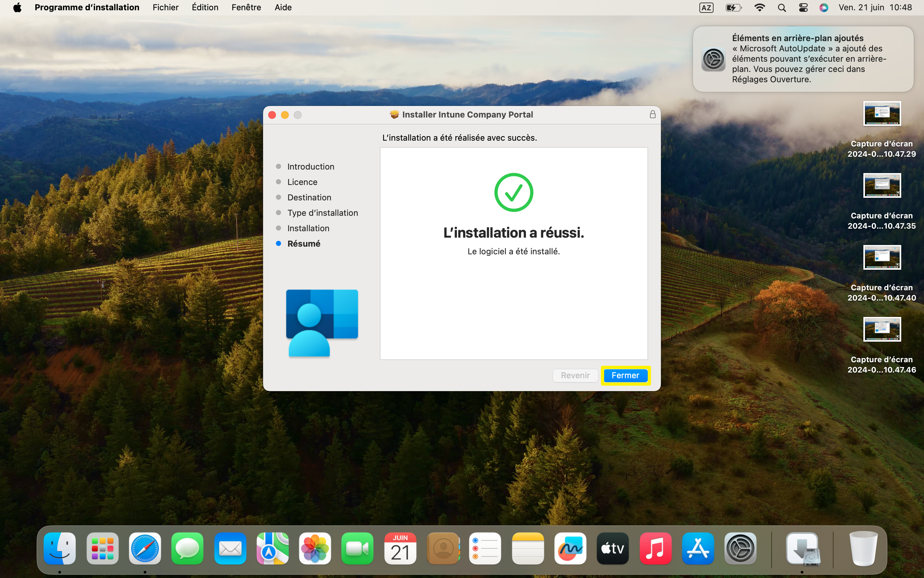Select the screenshot thumbnail ending 10.47.46
Viewport: 924px width, 578px height.
pyautogui.click(x=882, y=329)
